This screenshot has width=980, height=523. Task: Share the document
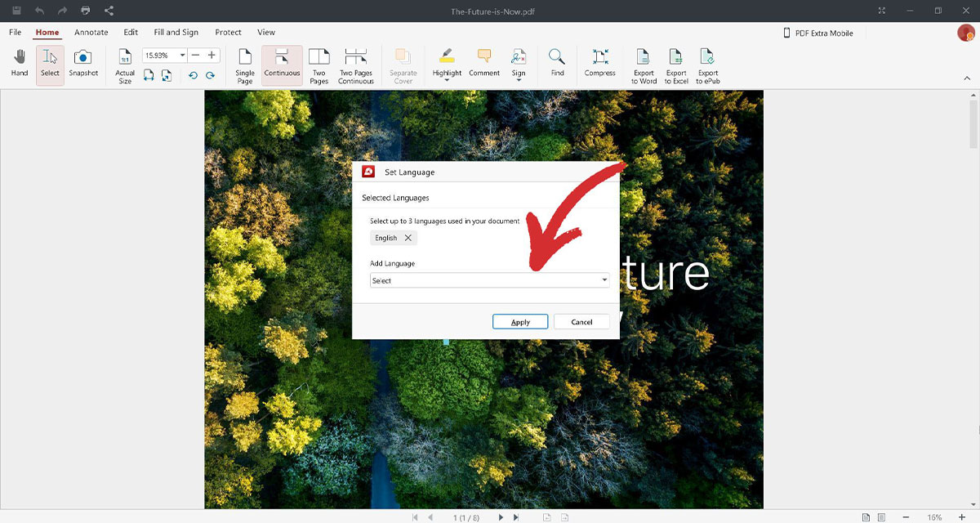tap(109, 11)
